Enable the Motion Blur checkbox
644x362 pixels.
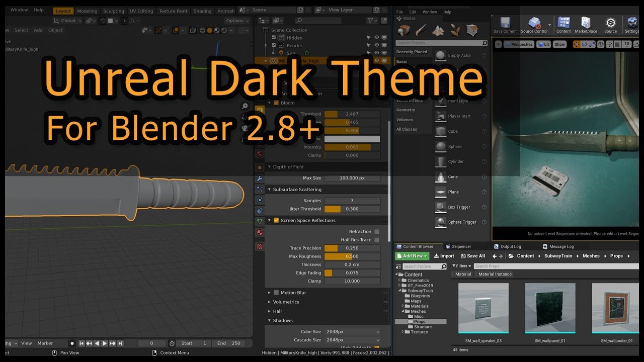[276, 292]
